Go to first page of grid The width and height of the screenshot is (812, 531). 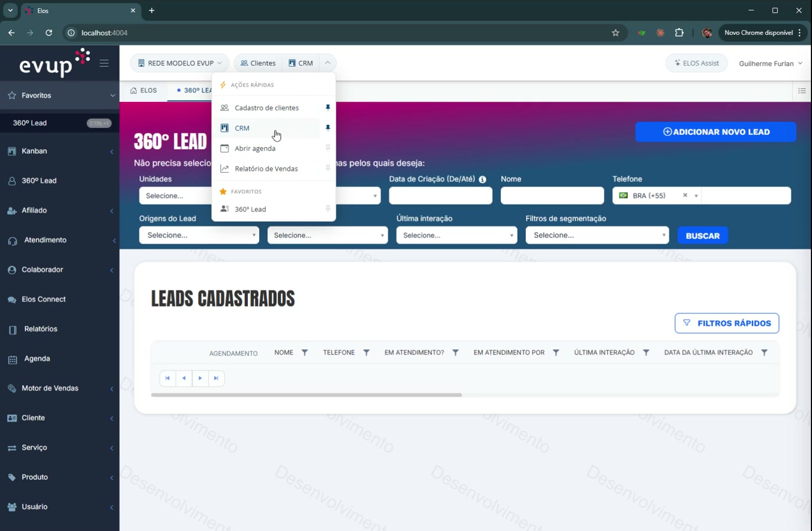click(x=168, y=378)
